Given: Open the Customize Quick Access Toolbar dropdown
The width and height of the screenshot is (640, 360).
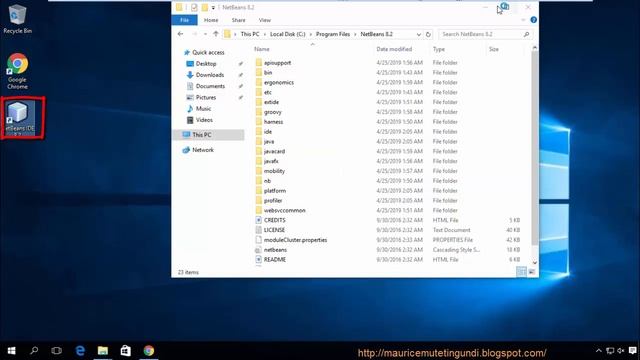Looking at the screenshot, I should click(x=213, y=8).
